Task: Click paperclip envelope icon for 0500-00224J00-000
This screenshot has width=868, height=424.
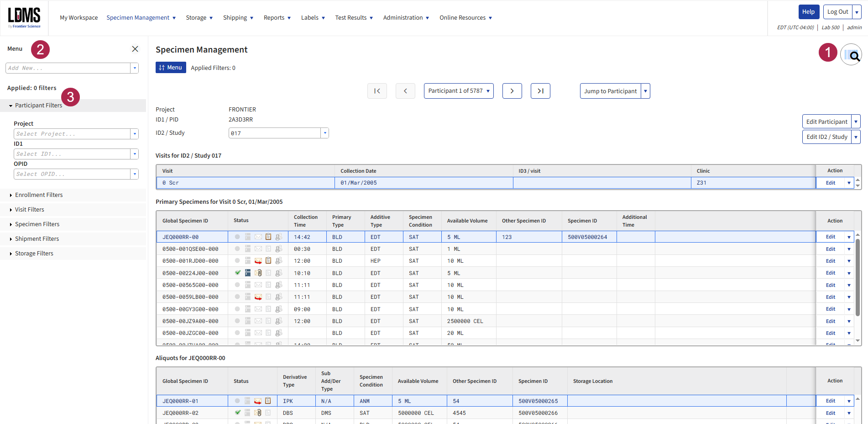Action: 258,273
